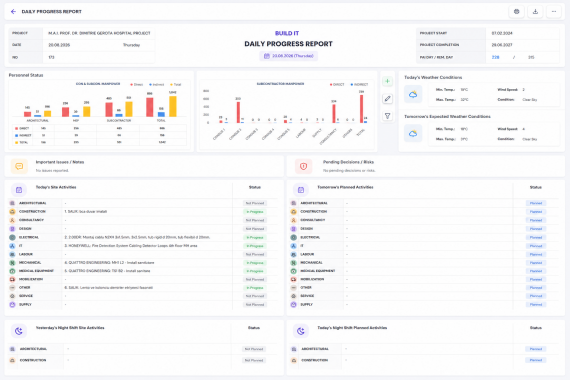Click Electrical icon in Today's Site Activities

coord(12,237)
